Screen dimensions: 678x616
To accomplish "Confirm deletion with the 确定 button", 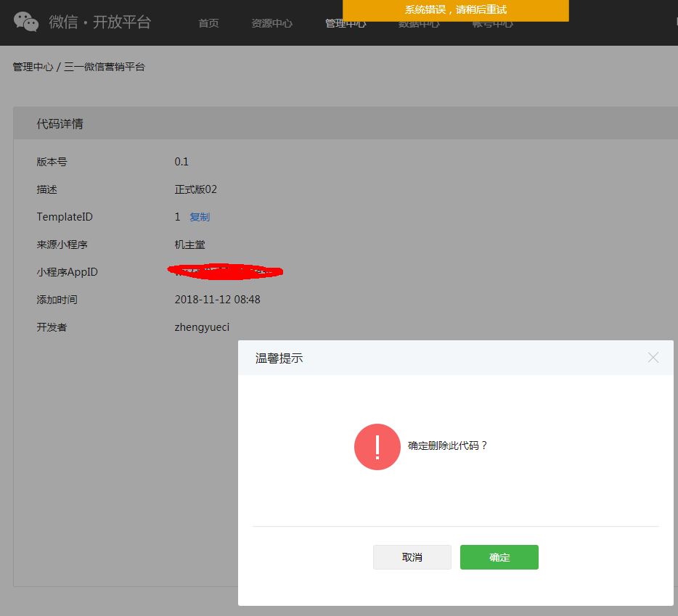I will [x=499, y=557].
